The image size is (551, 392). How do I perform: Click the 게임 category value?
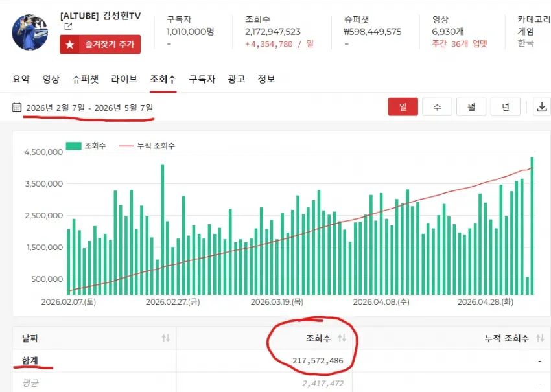(x=526, y=32)
